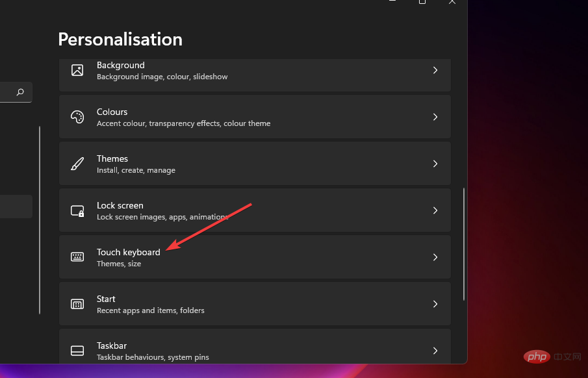The height and width of the screenshot is (378, 588).
Task: Click the Personalisation page heading
Action: tap(120, 40)
